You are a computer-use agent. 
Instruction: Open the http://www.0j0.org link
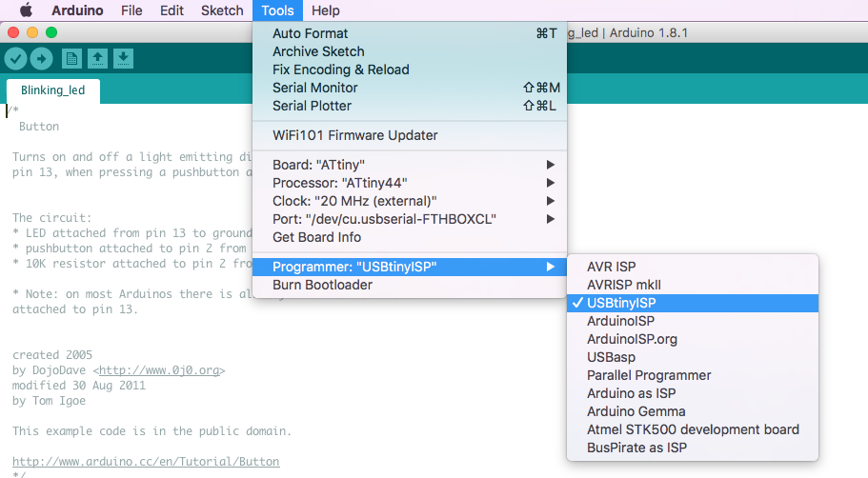click(x=159, y=370)
